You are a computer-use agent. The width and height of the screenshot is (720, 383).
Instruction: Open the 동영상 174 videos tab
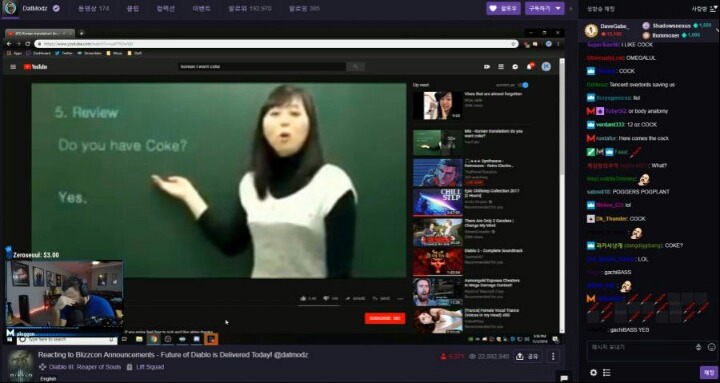[93, 8]
